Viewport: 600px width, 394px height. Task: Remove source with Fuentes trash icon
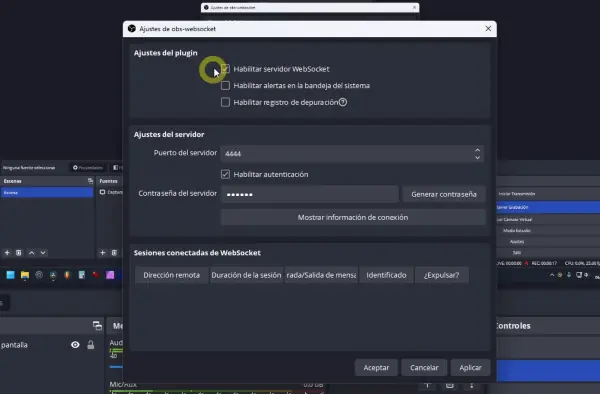[x=114, y=252]
